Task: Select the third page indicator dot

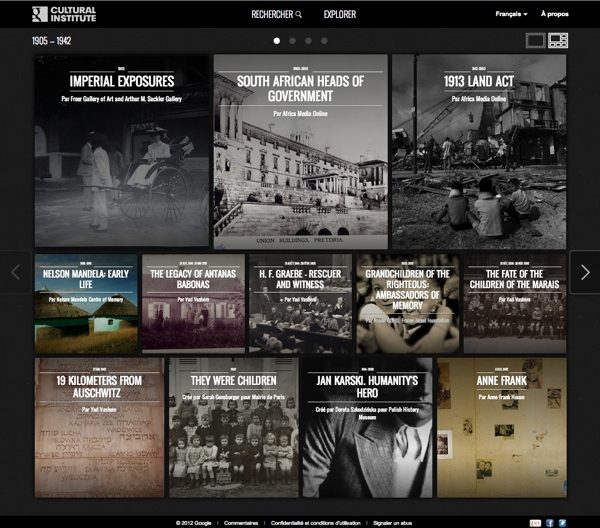Action: (308, 41)
